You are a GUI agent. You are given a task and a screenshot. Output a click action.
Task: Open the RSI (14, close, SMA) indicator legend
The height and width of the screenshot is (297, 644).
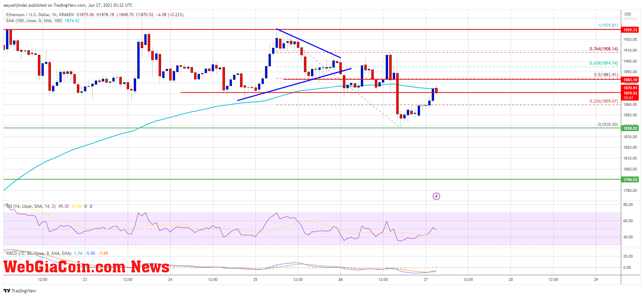coord(31,206)
